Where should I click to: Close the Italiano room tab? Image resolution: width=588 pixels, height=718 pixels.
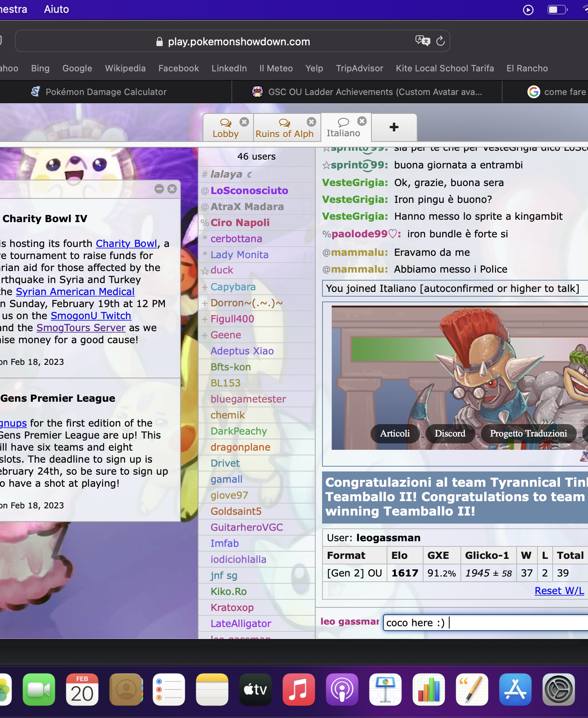(362, 121)
